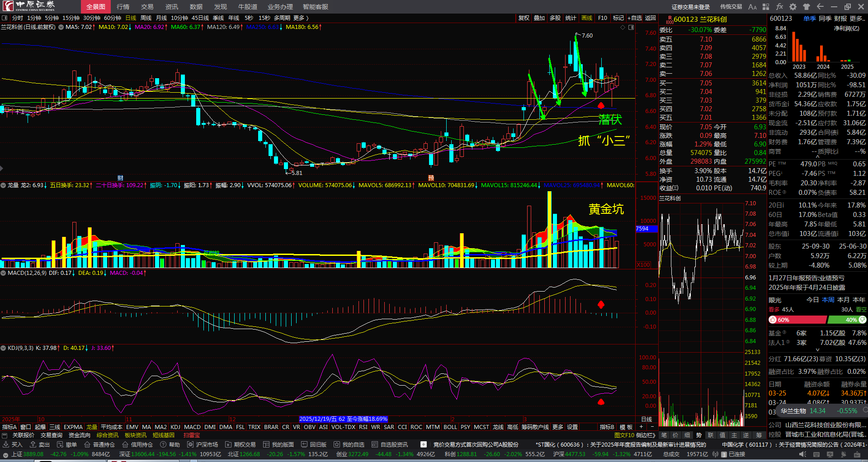Toggle the 笔 tick detail button
Screen dimensions: 868x462
664,435
